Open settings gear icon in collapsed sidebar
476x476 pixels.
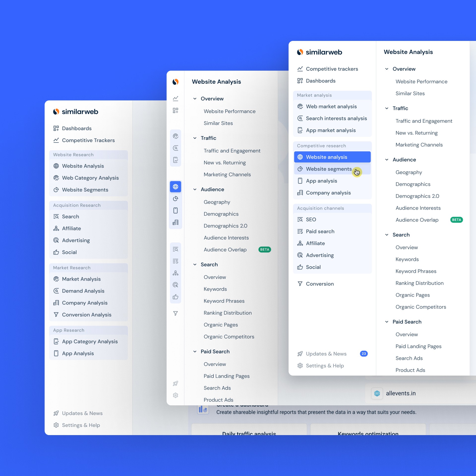[x=176, y=395]
